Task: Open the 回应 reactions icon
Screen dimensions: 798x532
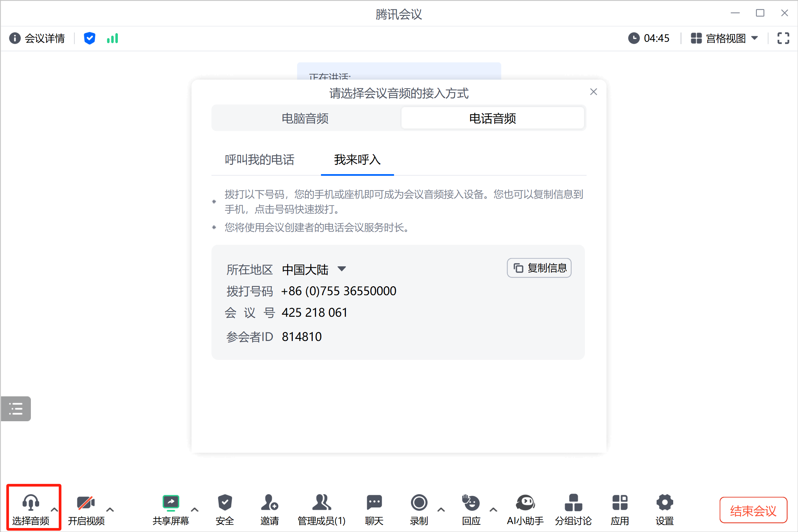Action: coord(471,502)
